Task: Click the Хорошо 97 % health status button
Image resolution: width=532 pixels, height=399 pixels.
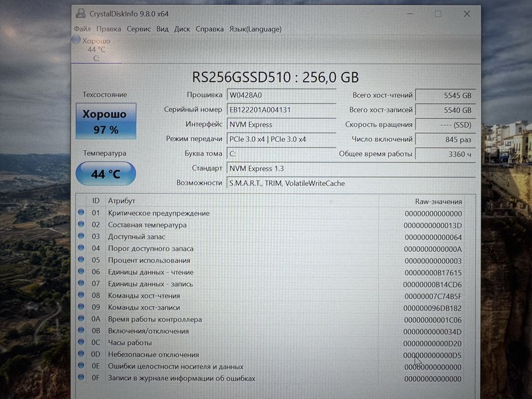Action: point(106,121)
